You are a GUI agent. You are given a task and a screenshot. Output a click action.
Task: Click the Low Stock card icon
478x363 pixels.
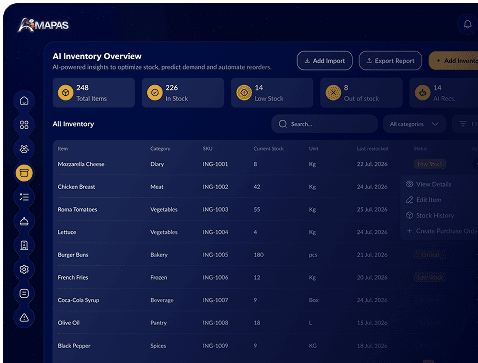244,93
